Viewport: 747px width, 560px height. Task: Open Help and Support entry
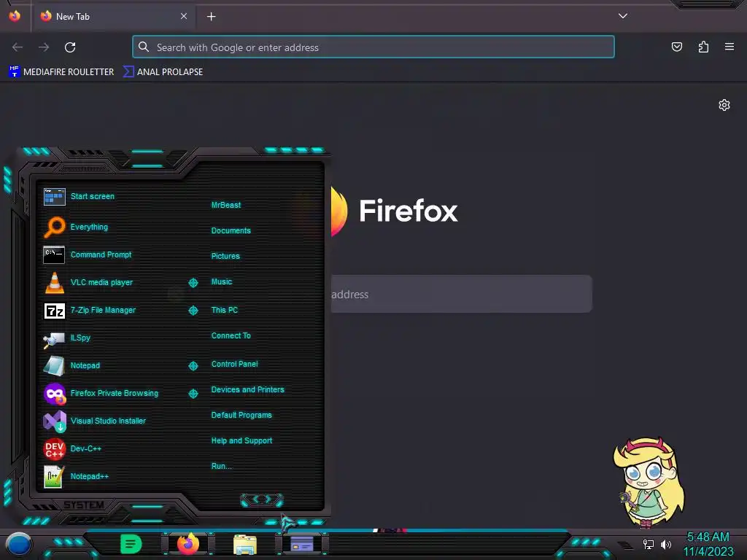click(241, 441)
